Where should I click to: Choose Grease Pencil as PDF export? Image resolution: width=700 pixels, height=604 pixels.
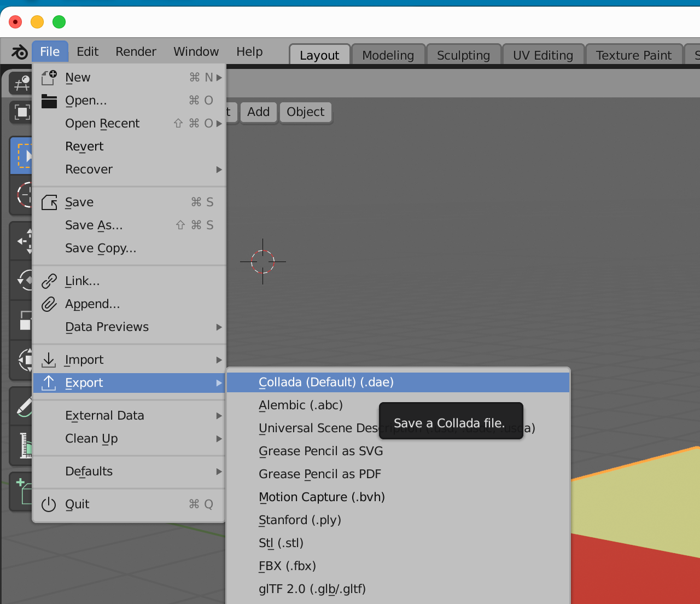pos(398,474)
